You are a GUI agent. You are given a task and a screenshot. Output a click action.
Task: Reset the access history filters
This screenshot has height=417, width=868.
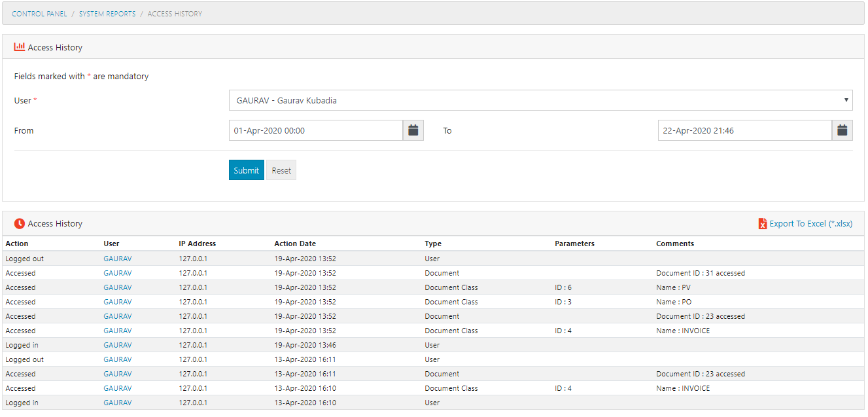pos(281,170)
